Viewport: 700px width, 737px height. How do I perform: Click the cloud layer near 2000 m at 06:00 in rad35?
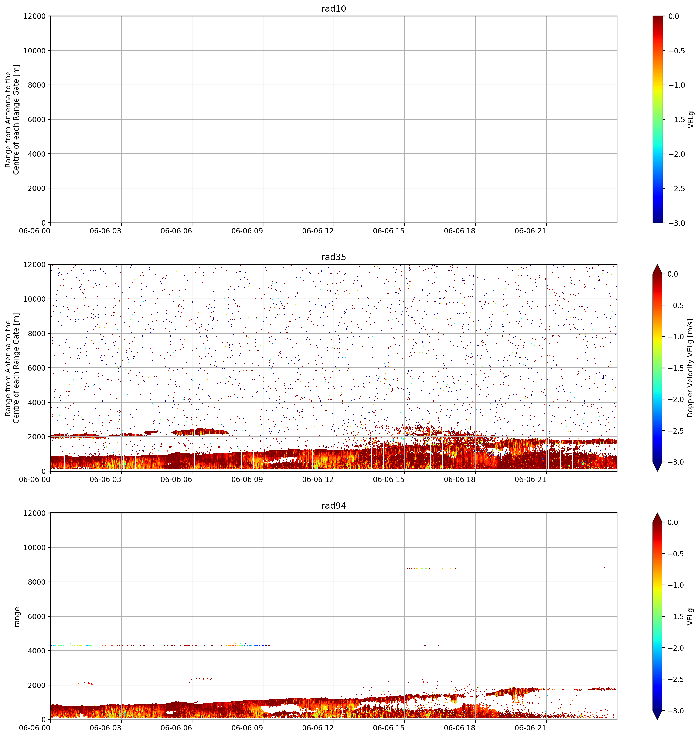pyautogui.click(x=200, y=432)
